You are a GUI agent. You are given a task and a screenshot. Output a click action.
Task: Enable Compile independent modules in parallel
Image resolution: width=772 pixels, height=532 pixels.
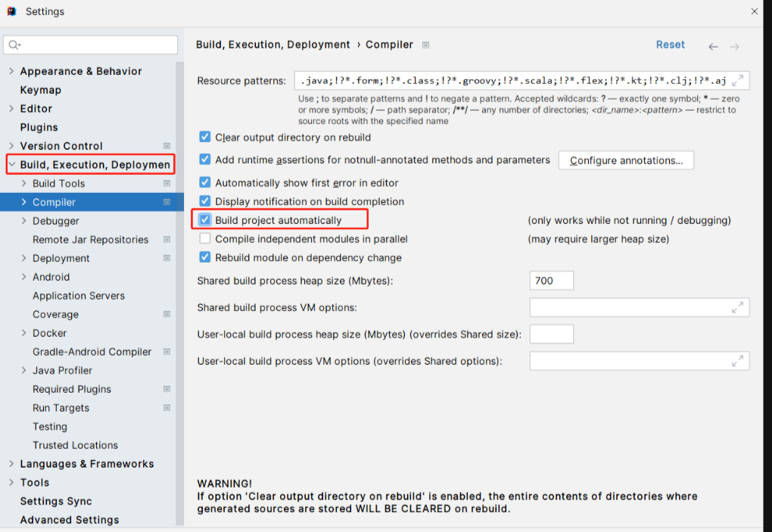[205, 239]
